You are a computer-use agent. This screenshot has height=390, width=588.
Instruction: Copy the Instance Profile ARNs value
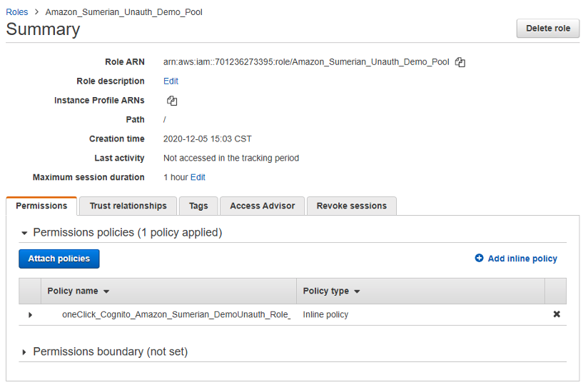(172, 101)
